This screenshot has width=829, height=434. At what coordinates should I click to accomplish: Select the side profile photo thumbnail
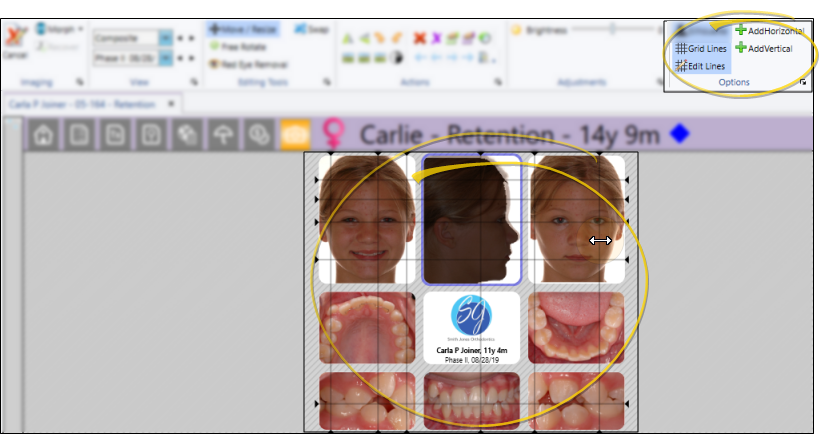(471, 219)
